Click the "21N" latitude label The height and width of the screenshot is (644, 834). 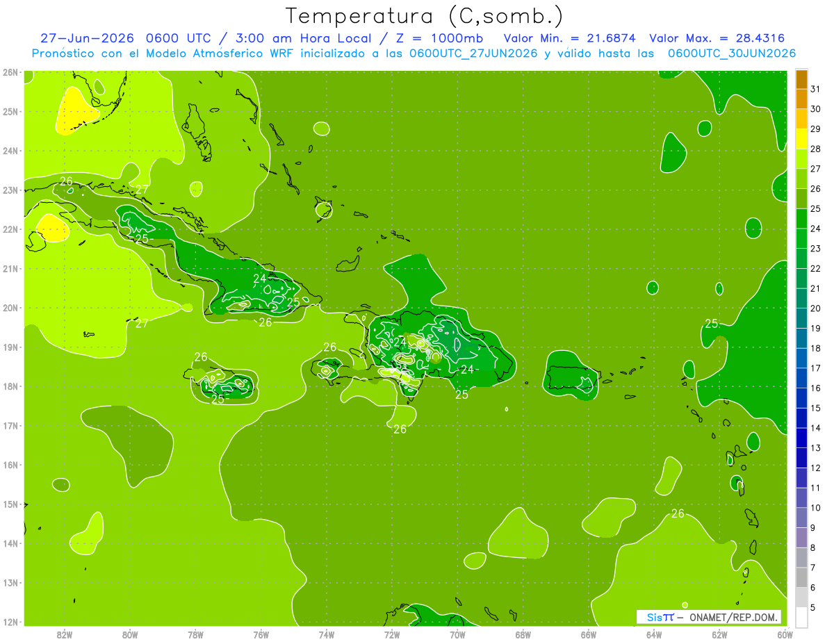click(10, 268)
